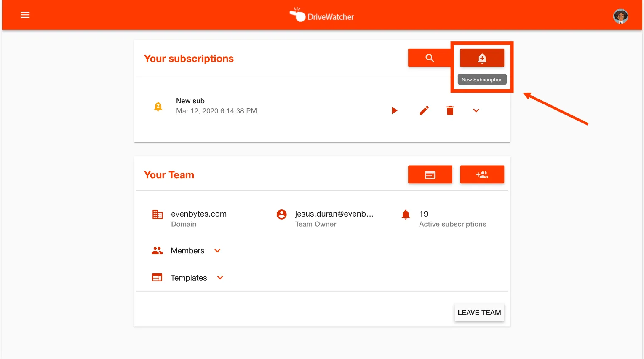This screenshot has width=644, height=359.
Task: Click the Templates card icon
Action: [x=157, y=278]
